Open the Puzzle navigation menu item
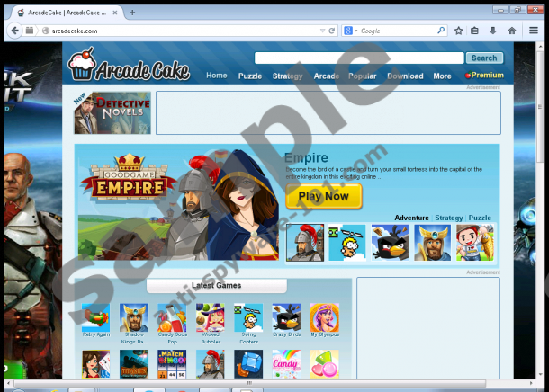Viewport: 549px width, 392px height. point(250,76)
